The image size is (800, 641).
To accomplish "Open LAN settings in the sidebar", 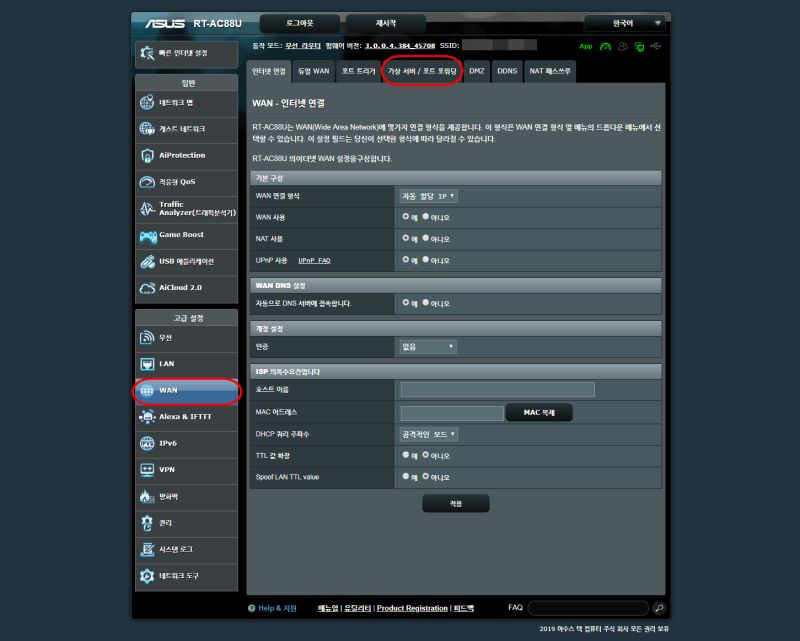I will point(186,364).
